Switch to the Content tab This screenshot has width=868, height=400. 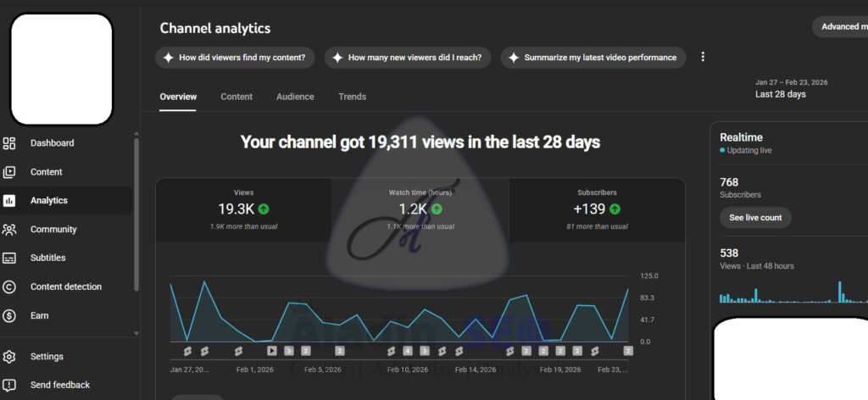coord(236,97)
